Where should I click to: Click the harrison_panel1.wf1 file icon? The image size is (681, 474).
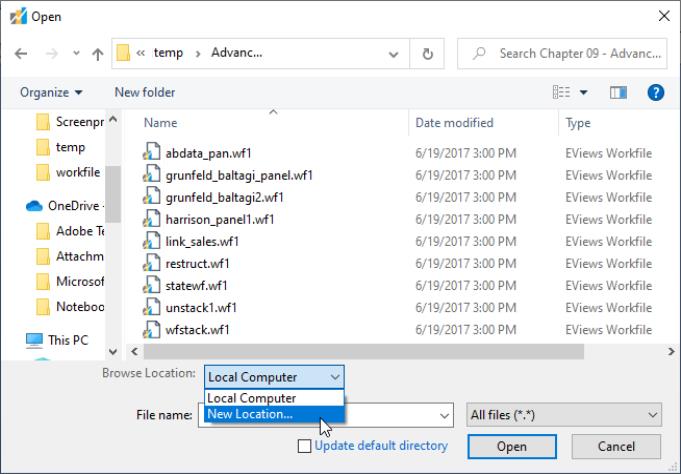coord(152,219)
